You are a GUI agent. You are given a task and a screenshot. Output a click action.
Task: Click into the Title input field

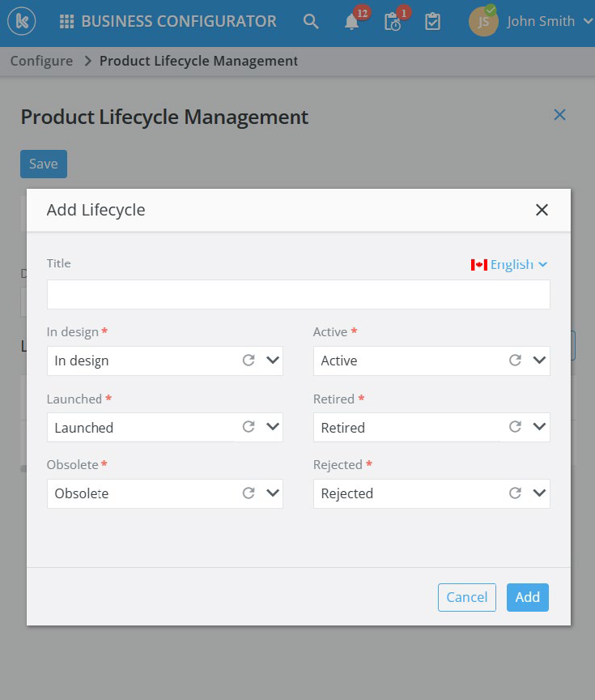298,294
